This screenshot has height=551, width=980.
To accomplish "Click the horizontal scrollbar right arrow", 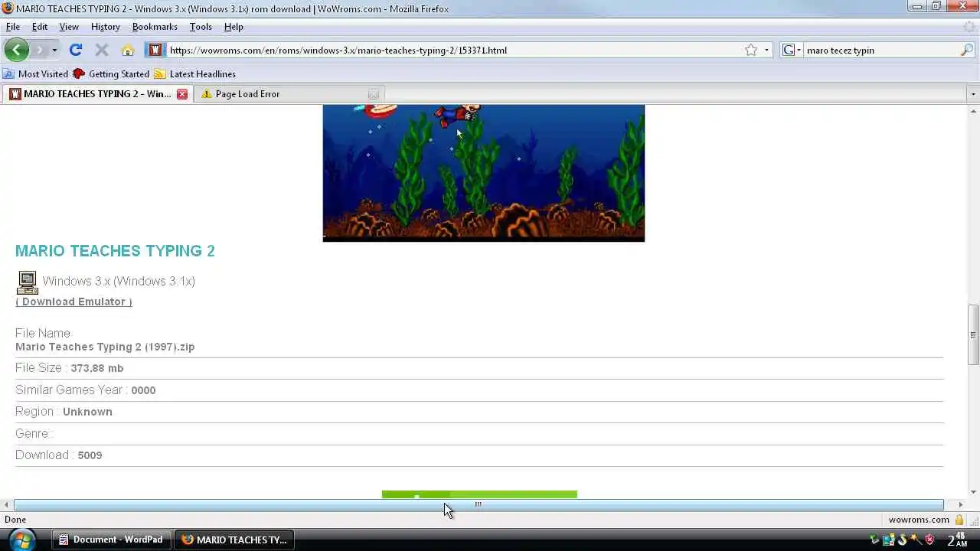I will click(x=960, y=504).
